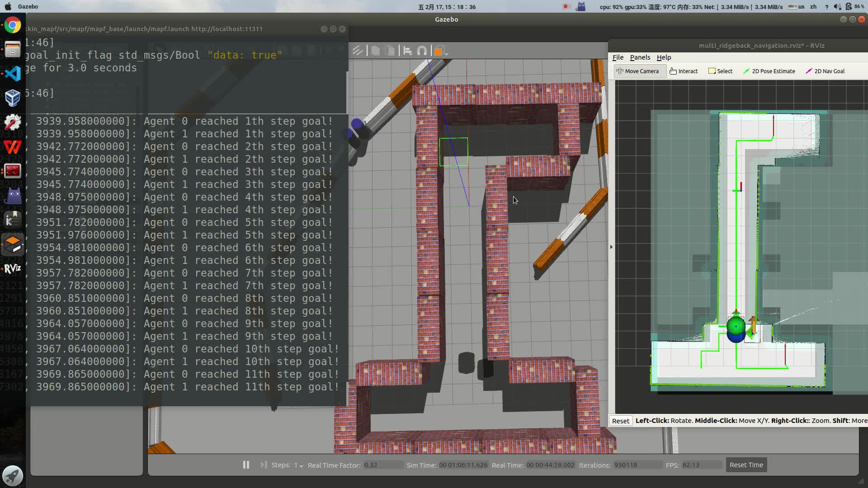Select the Gazebo align tool
The width and height of the screenshot is (868, 488).
(x=407, y=51)
